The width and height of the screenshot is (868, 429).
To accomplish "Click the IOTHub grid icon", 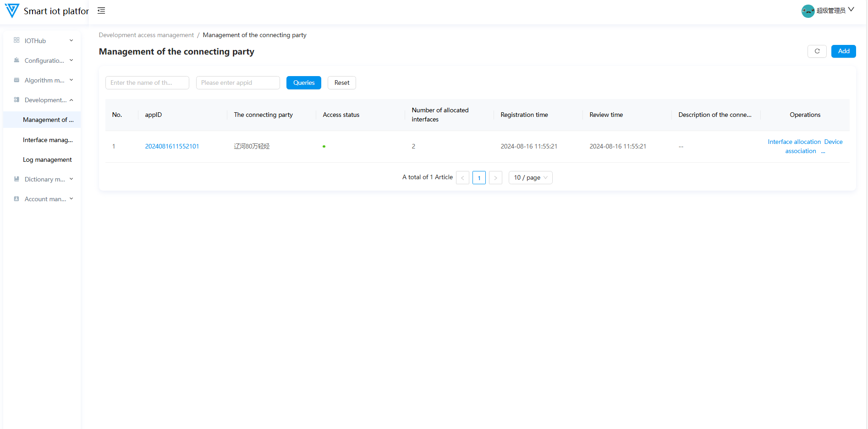I will [16, 40].
